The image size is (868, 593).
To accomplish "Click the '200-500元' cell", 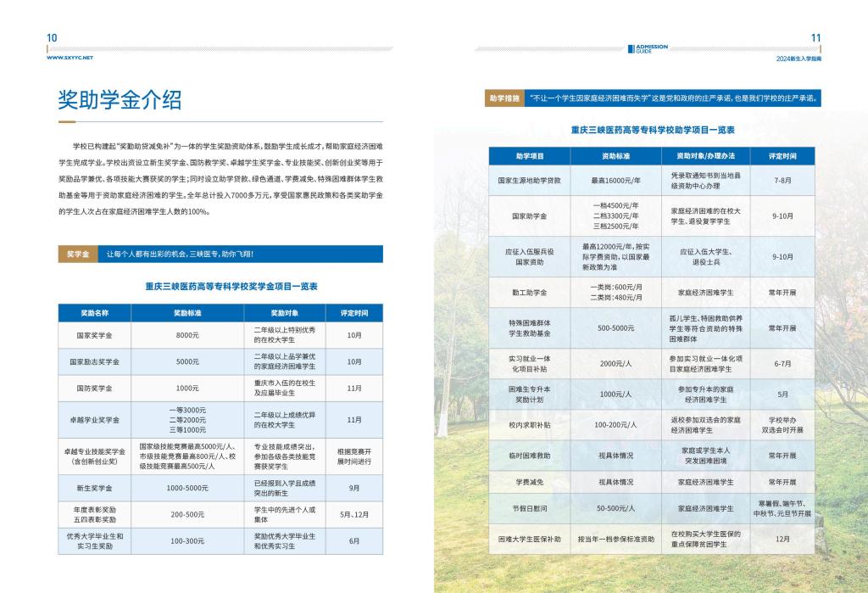I will 187,515.
